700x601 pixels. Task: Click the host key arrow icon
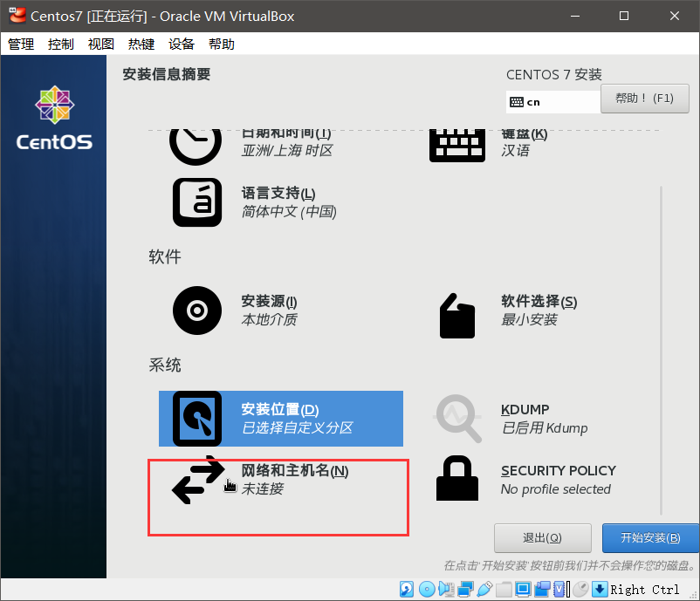[600, 590]
